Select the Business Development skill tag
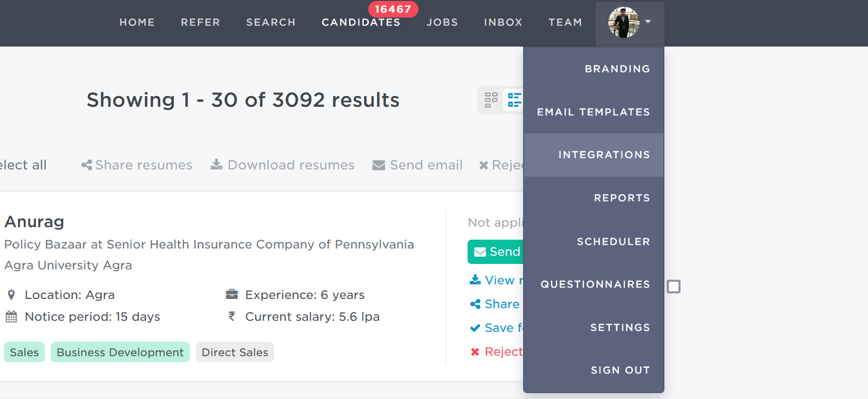 [x=120, y=352]
